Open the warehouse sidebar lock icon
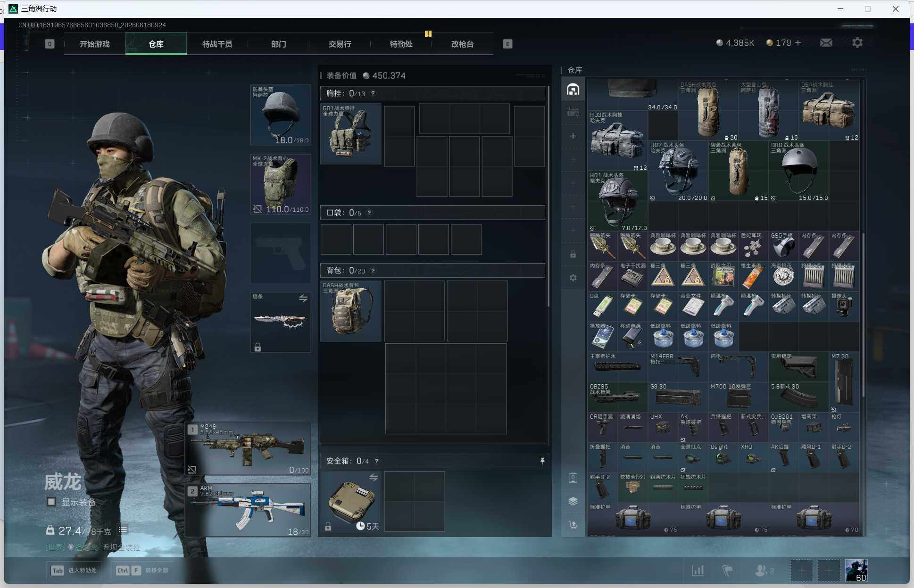The height and width of the screenshot is (588, 914). pos(573,254)
